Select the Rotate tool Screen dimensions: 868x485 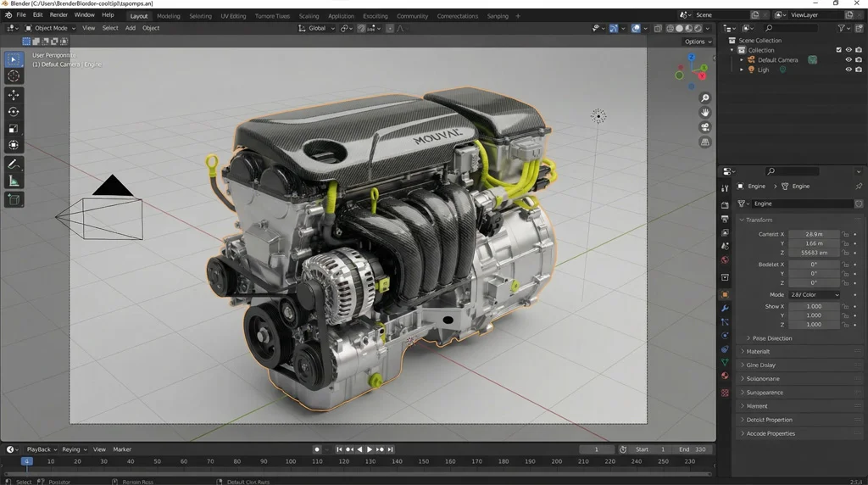14,112
